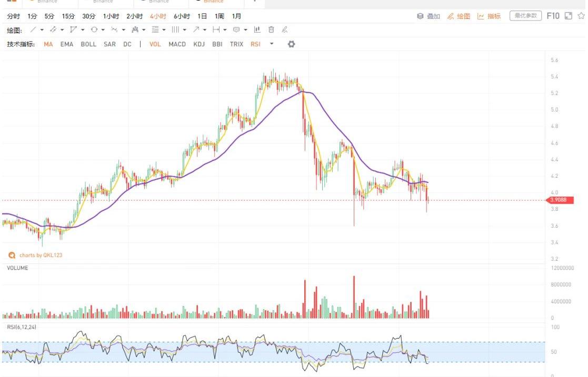Disable the MA indicator overlay

pyautogui.click(x=48, y=44)
